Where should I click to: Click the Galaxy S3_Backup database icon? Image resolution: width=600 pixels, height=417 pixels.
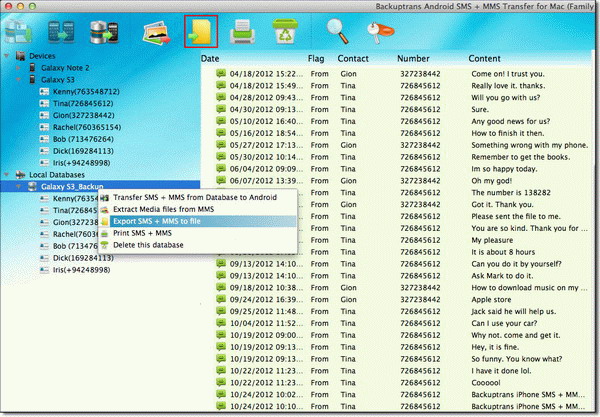coord(33,186)
